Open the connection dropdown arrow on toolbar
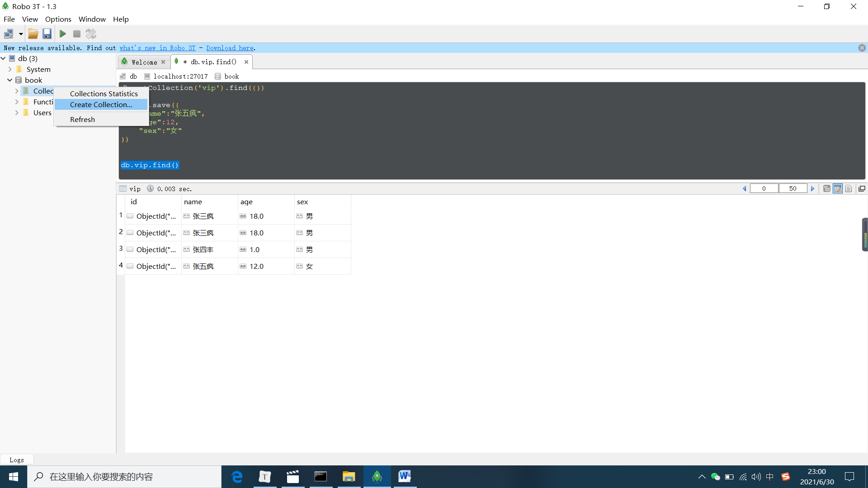This screenshot has height=488, width=868. [20, 34]
